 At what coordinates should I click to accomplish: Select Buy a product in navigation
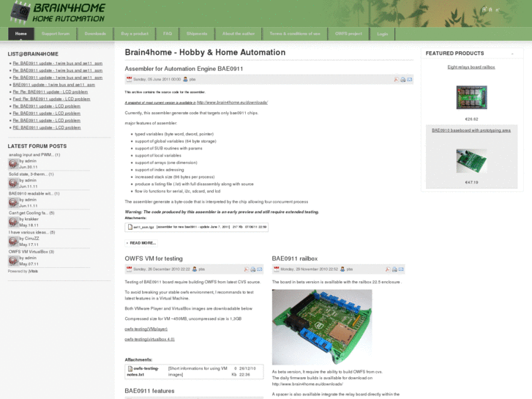click(x=135, y=34)
